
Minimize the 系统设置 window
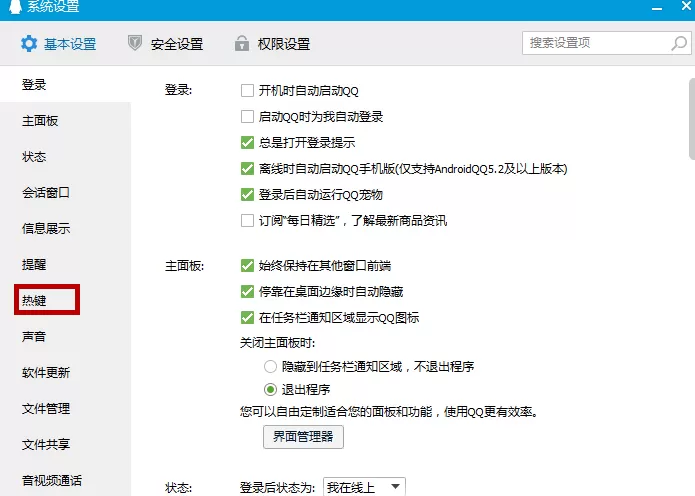click(x=657, y=8)
